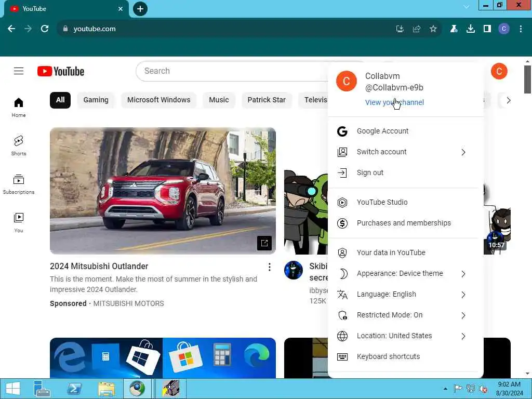Open the tab search dropdown arrow

467,6
